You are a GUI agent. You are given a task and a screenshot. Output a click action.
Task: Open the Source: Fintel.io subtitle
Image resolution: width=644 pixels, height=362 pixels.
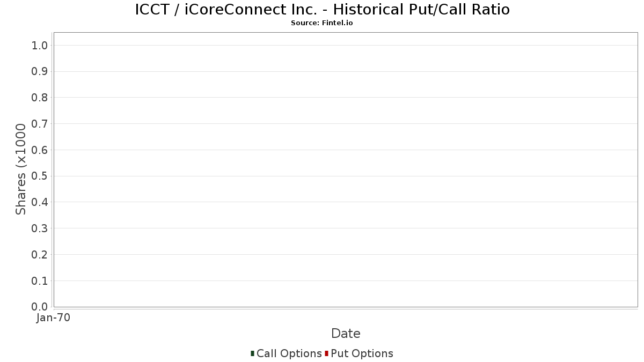(322, 23)
